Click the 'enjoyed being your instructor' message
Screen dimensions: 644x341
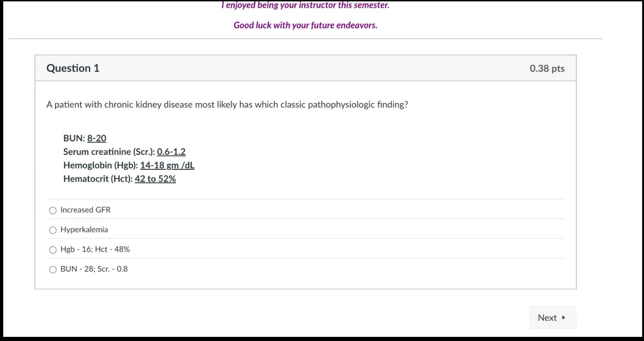click(x=305, y=6)
